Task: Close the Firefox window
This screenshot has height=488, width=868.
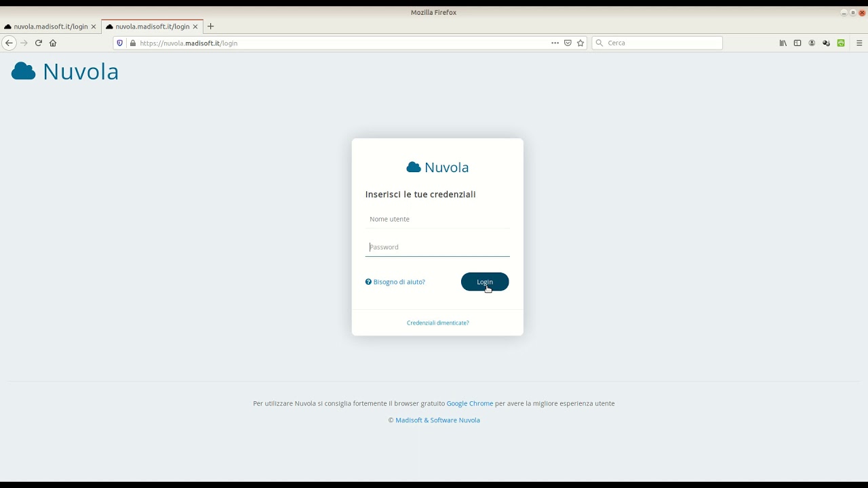Action: 862,12
